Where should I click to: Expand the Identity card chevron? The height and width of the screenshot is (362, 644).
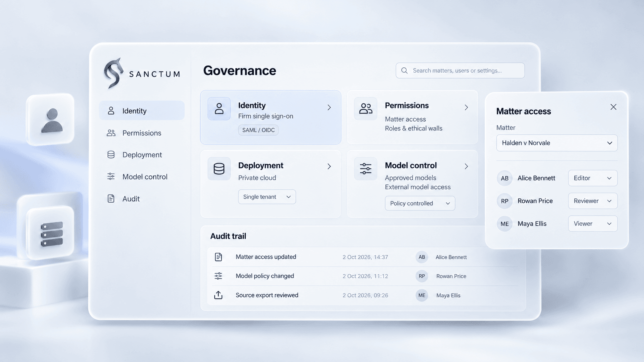tap(329, 107)
